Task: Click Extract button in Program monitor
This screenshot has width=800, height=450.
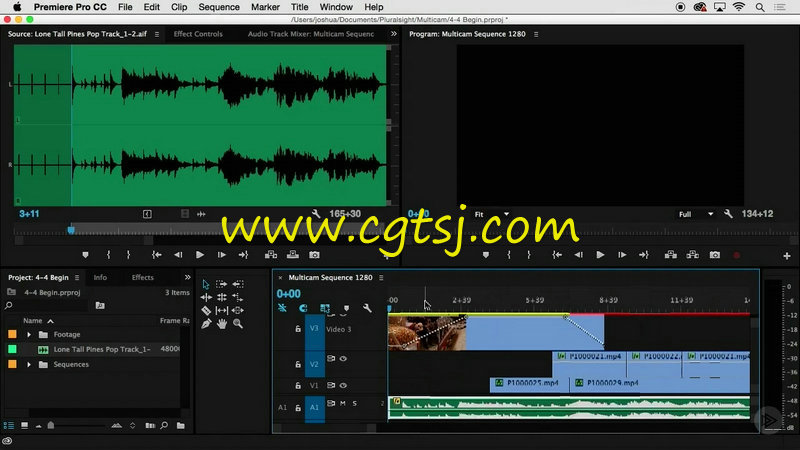Action: 692,255
